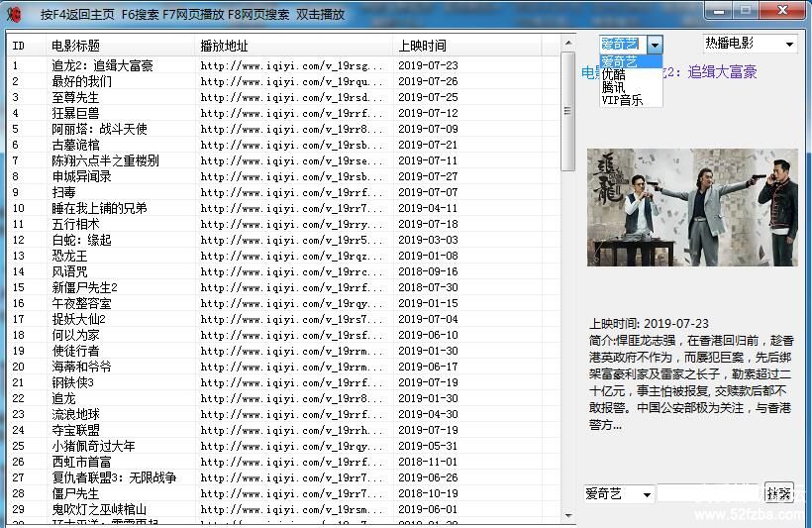Select the row 五行相术

(x=284, y=224)
